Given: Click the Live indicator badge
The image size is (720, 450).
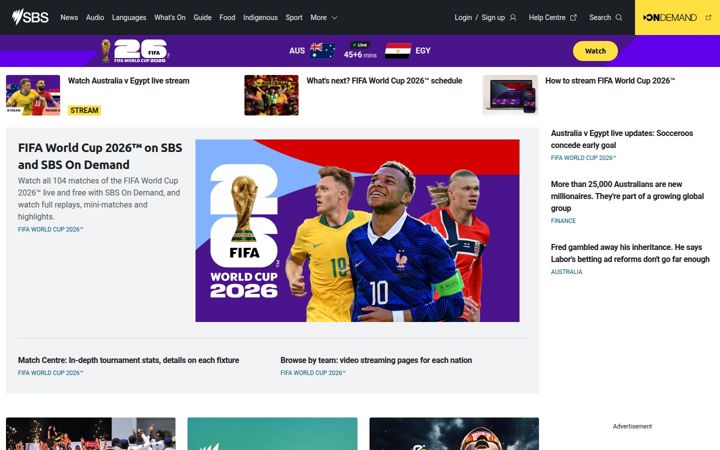Looking at the screenshot, I should pos(360,45).
